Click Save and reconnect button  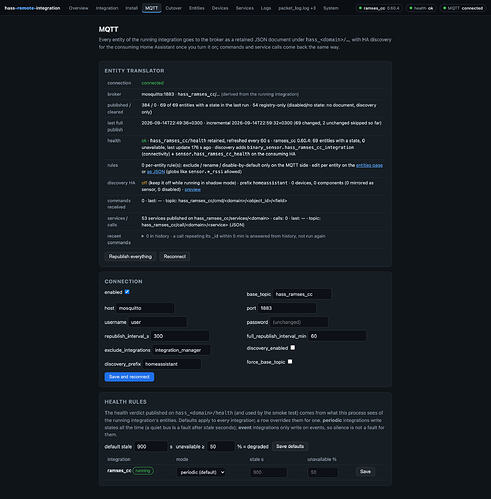point(129,377)
